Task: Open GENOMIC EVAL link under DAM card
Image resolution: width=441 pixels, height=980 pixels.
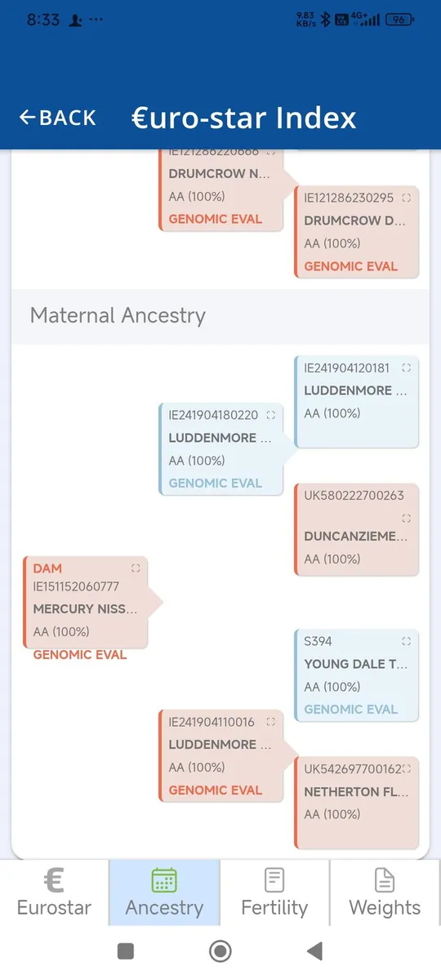Action: [x=80, y=655]
